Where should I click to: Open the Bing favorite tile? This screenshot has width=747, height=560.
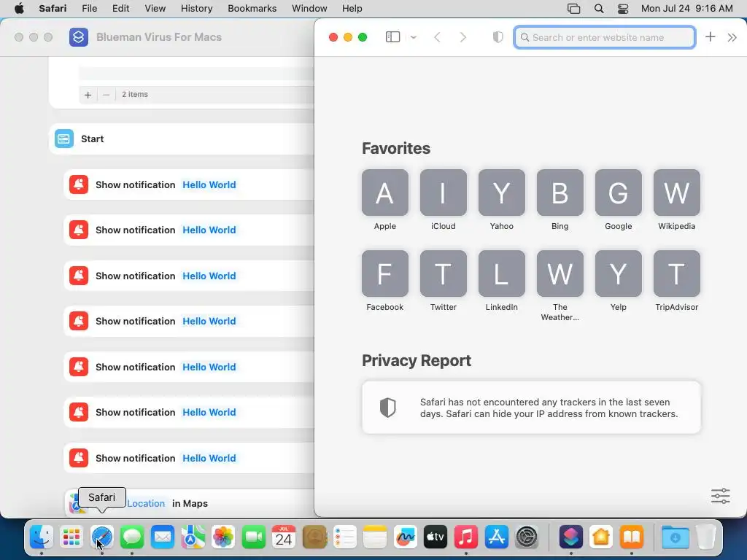tap(560, 192)
